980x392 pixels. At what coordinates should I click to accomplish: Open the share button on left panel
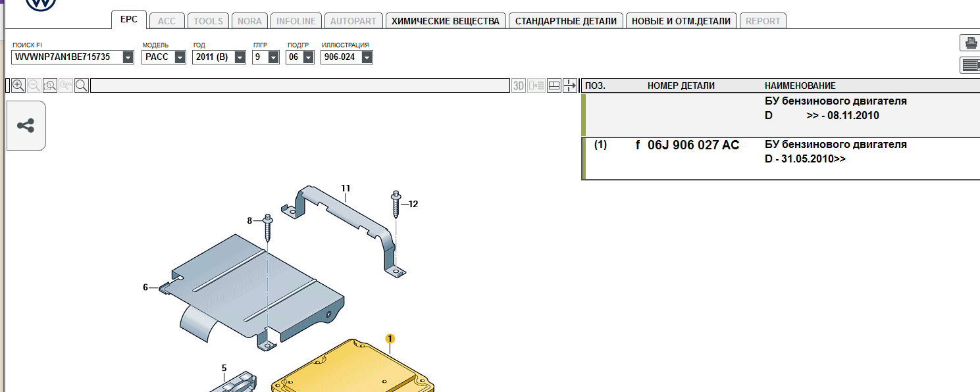coord(26,126)
